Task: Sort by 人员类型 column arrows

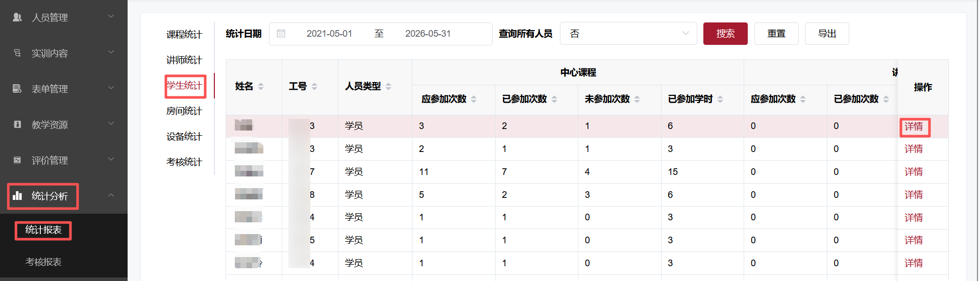Action: click(x=388, y=87)
